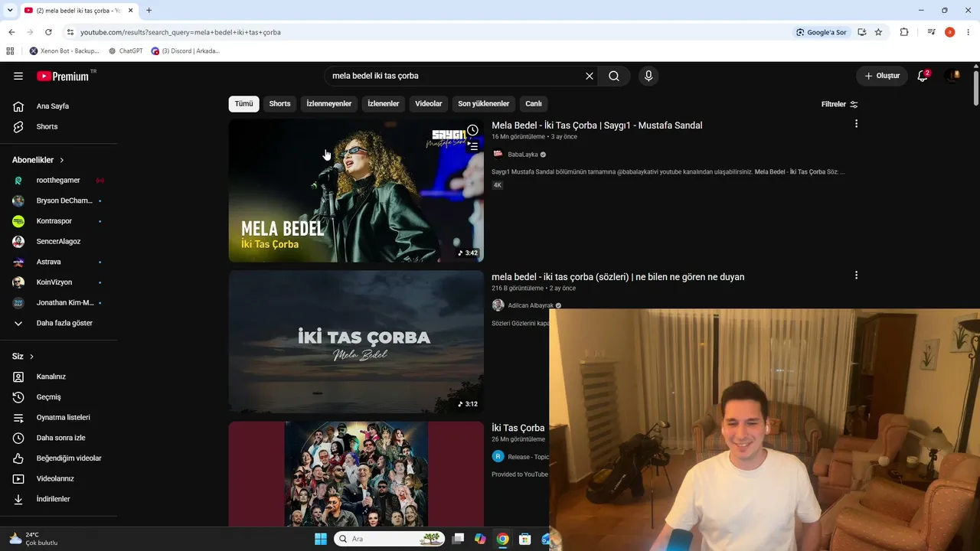
Task: Select the İzlenenler filter chip
Action: [x=384, y=104]
